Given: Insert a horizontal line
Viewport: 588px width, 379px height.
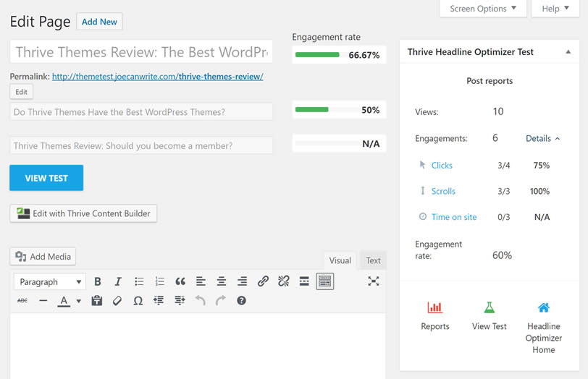Looking at the screenshot, I should point(43,300).
